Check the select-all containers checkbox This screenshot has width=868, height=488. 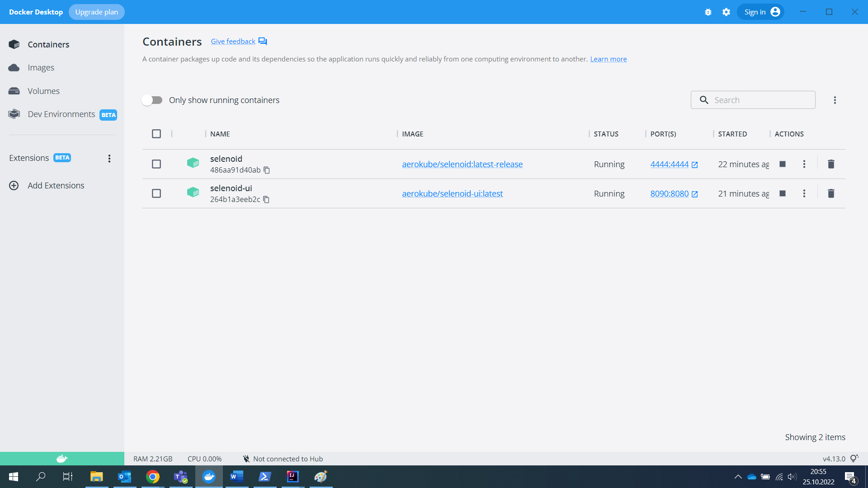point(156,134)
